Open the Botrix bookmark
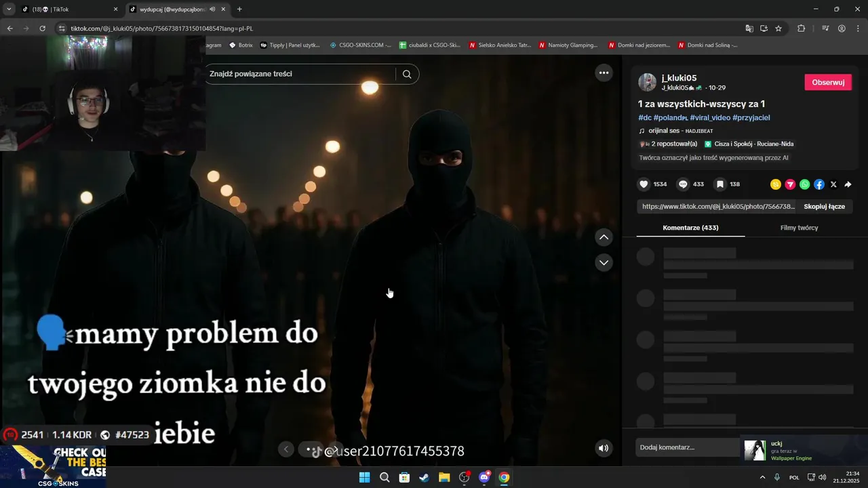 tap(241, 45)
